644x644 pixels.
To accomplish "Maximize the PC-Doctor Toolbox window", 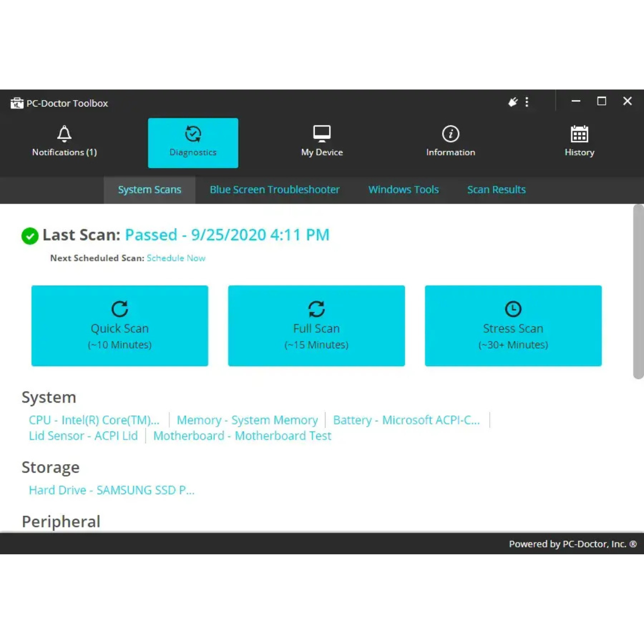I will 601,101.
